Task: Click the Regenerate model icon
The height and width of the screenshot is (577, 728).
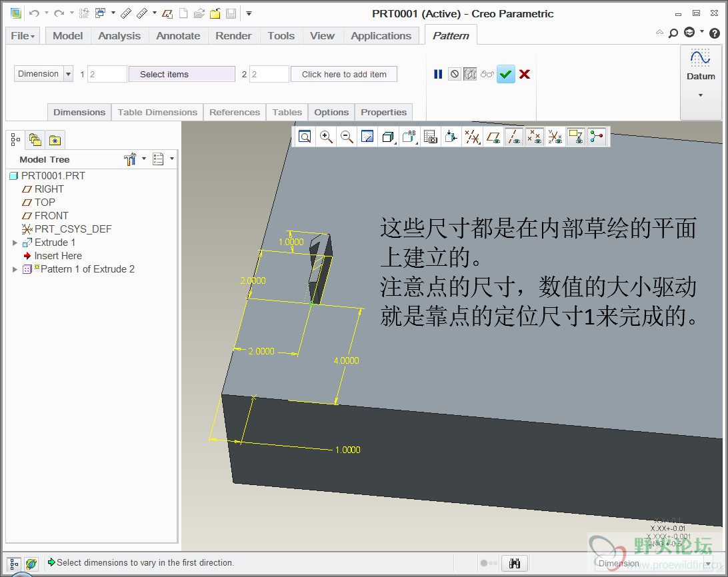Action: point(83,13)
